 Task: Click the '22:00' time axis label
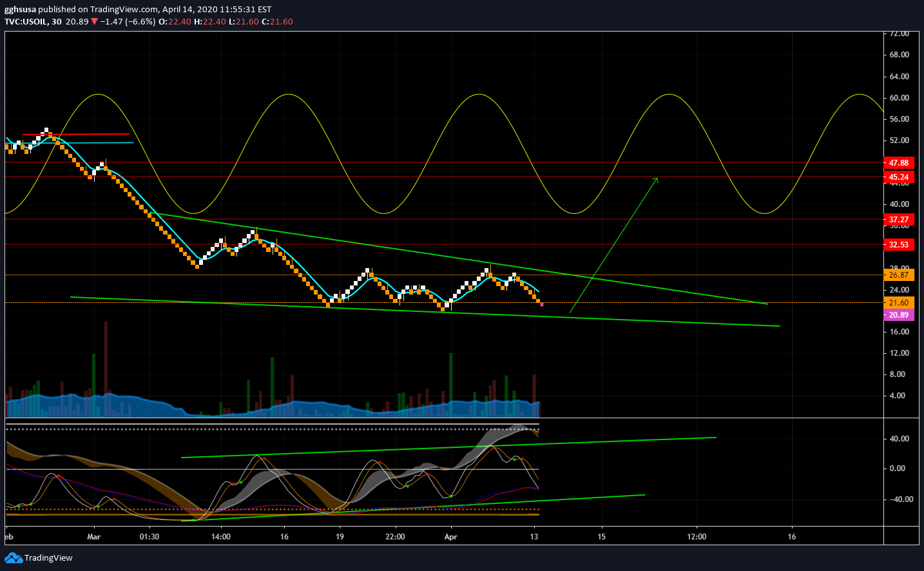tap(395, 537)
